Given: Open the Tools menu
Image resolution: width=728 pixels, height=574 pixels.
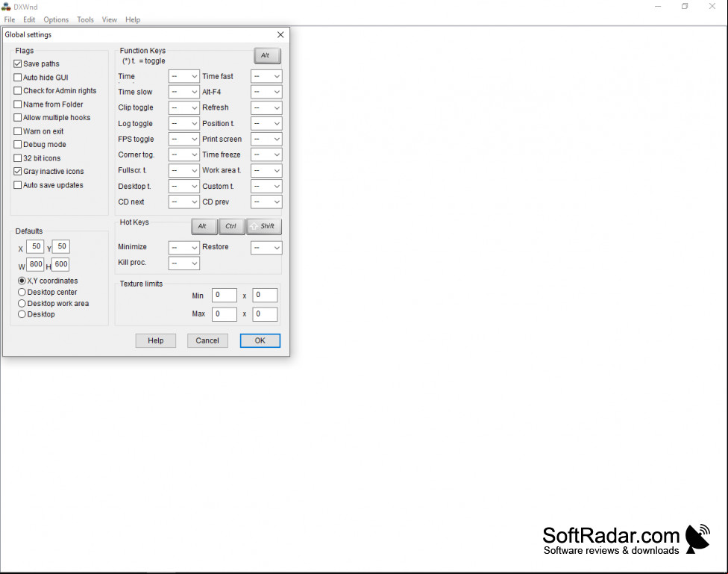Looking at the screenshot, I should [86, 19].
